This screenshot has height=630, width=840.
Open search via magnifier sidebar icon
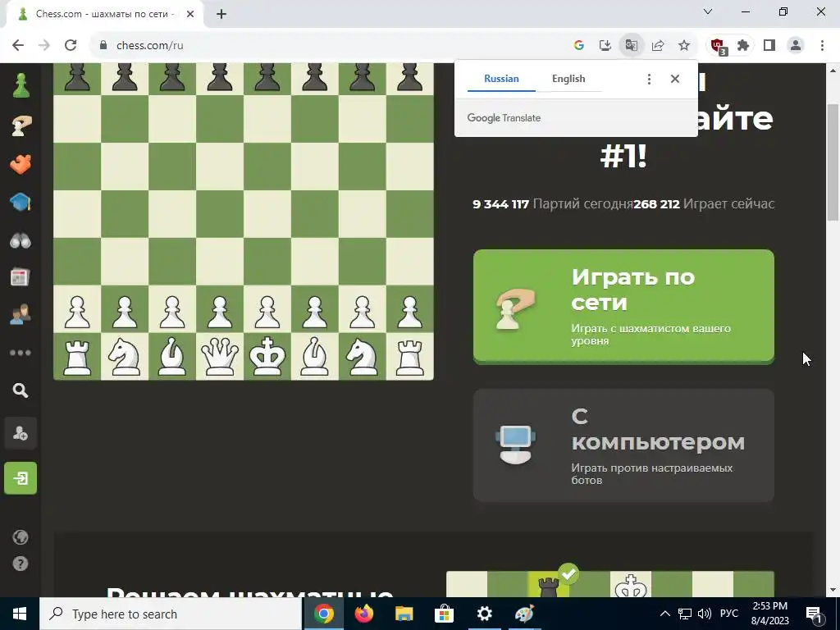(21, 390)
